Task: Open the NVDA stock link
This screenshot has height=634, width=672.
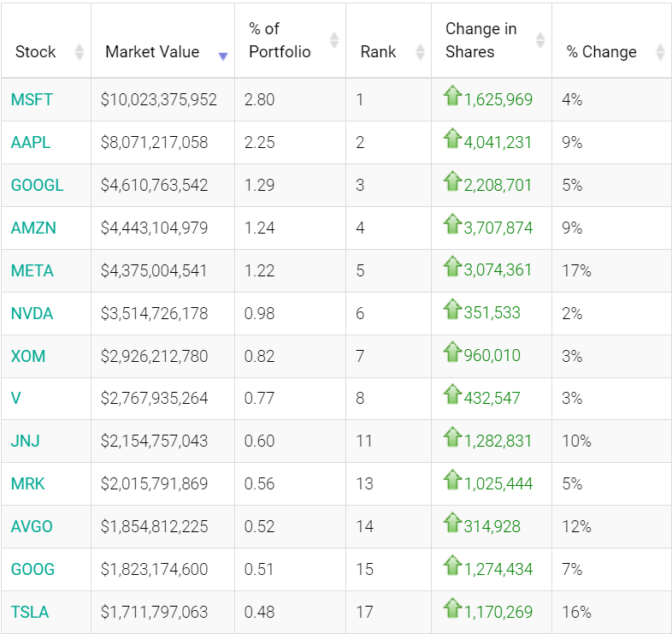Action: click(32, 313)
